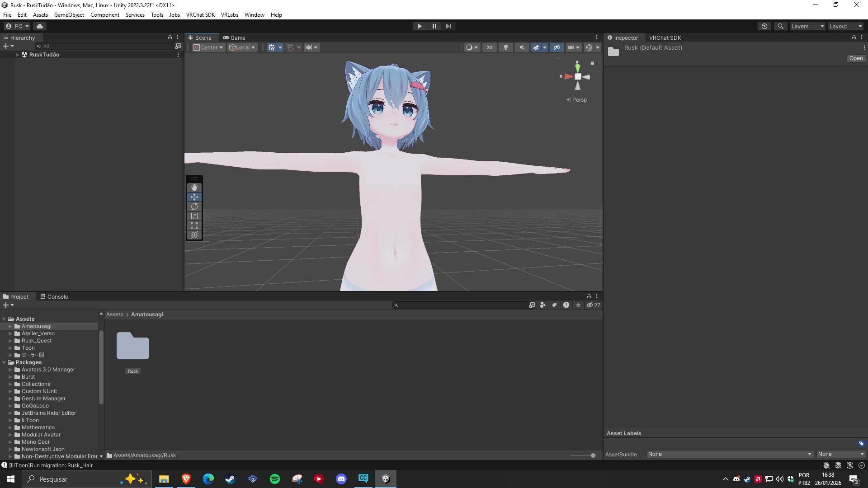Select the Move tool in scene overlay
This screenshot has height=488, width=868.
pos(194,197)
